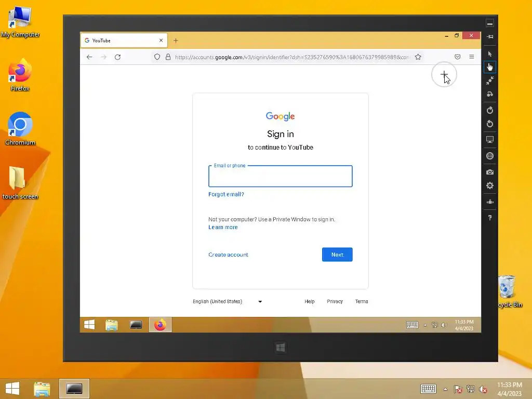Open the touch keyboard in simulator taskbar
Viewport: 532px width, 399px height.
tap(412, 325)
